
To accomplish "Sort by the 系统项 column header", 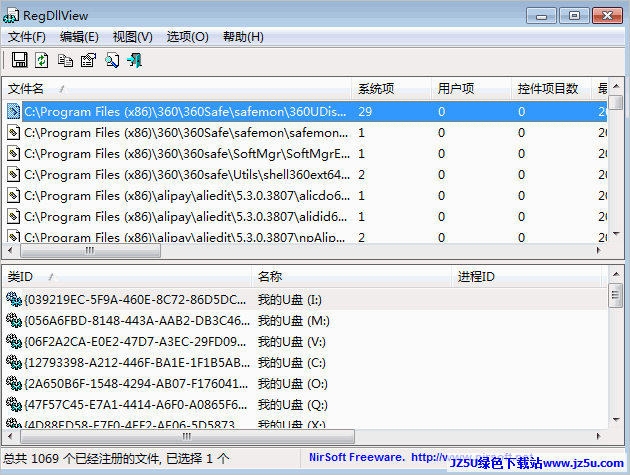I will pyautogui.click(x=391, y=88).
